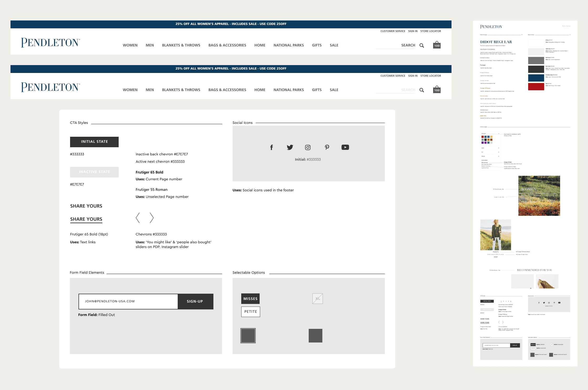Click the YouTube social icon
Screen dimensions: 588x390
[x=345, y=147]
